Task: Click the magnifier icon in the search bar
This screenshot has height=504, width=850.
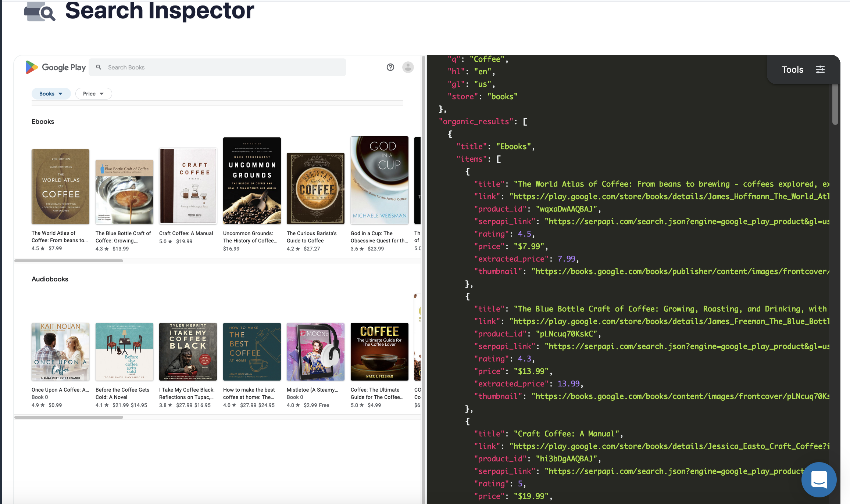Action: click(99, 67)
